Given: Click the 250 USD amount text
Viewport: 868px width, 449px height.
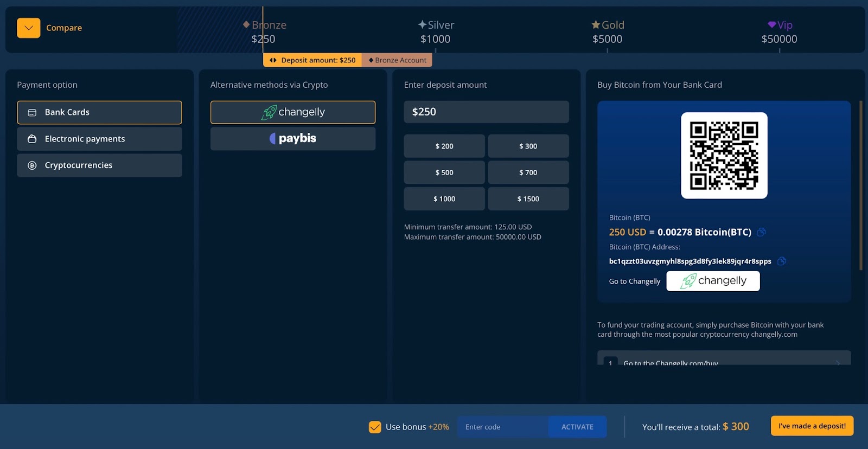Looking at the screenshot, I should coord(628,232).
